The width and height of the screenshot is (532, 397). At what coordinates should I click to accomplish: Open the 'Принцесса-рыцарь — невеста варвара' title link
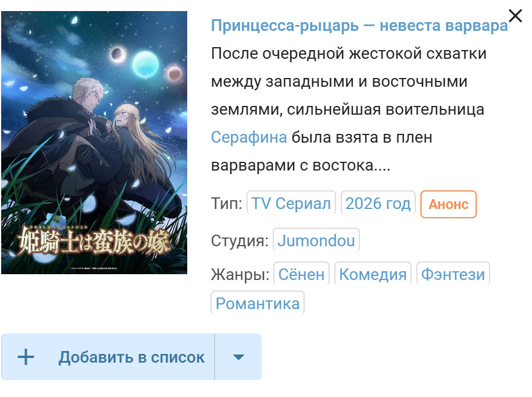pos(359,26)
